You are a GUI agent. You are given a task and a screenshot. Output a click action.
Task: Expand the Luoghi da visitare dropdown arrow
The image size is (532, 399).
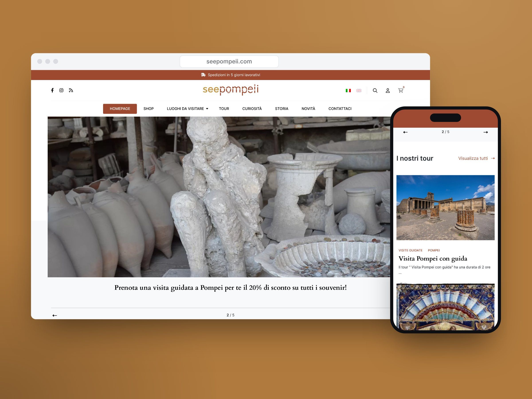point(207,109)
